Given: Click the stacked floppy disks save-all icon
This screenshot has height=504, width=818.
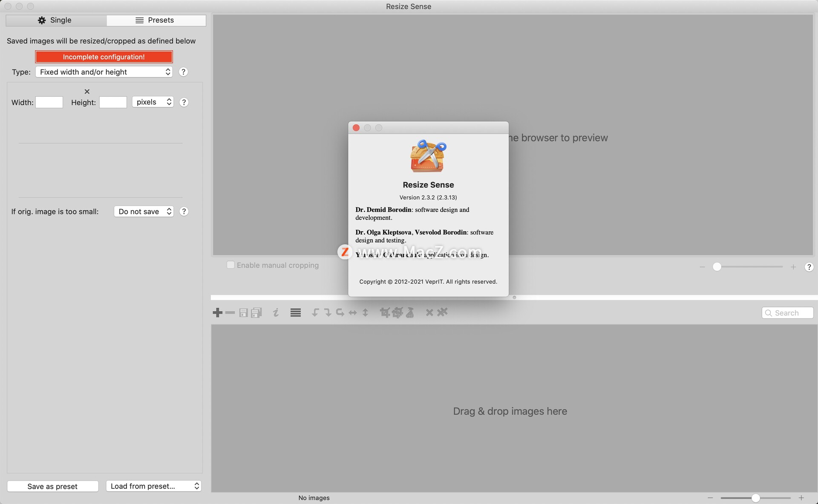Looking at the screenshot, I should pyautogui.click(x=256, y=313).
